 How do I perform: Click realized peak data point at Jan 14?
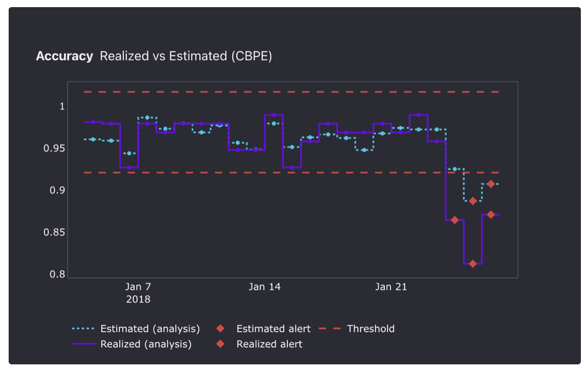274,115
